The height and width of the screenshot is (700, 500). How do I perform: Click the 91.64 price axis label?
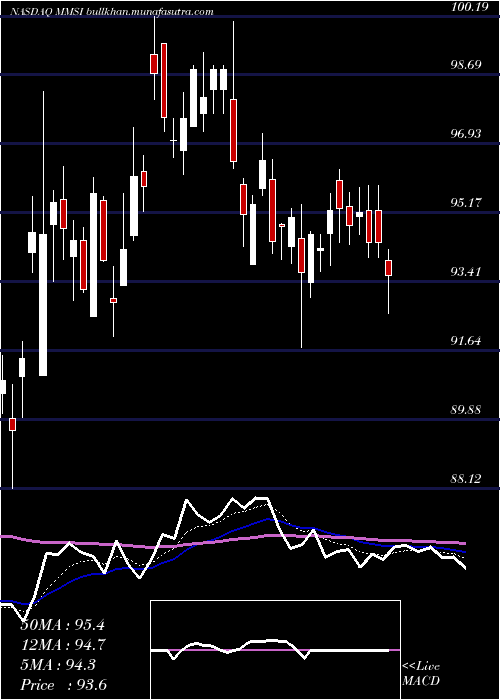467,341
